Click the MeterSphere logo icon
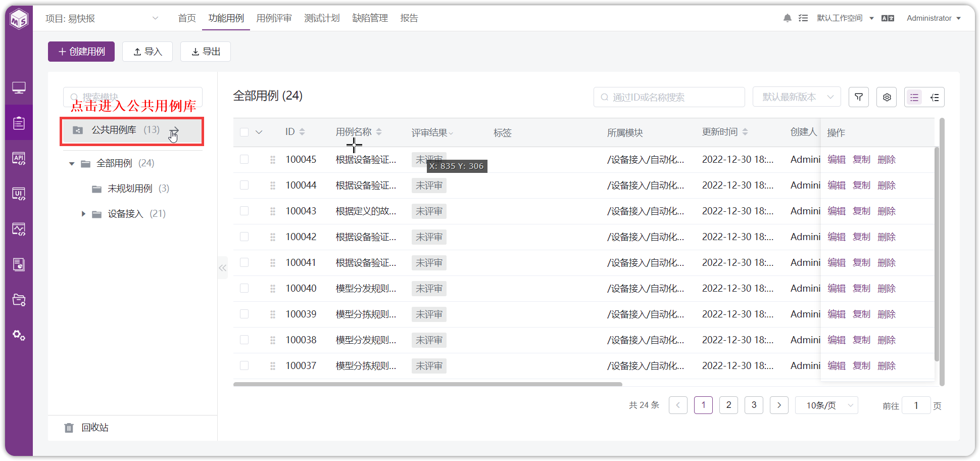This screenshot has height=461, width=980. pyautogui.click(x=19, y=19)
